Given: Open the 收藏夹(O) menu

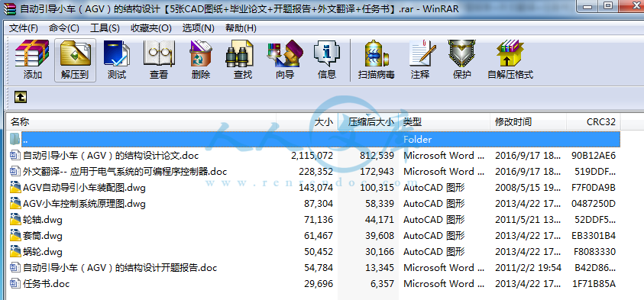Looking at the screenshot, I should (x=150, y=28).
